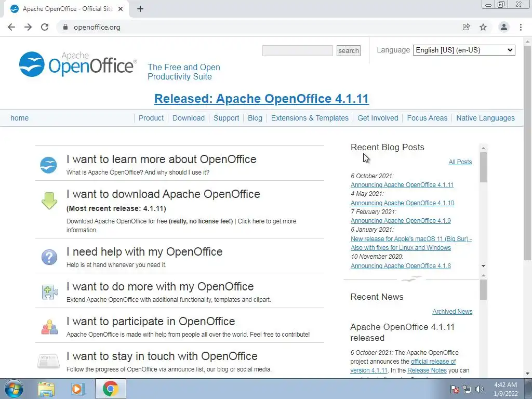The height and width of the screenshot is (399, 532).
Task: Open Windows Media Player from the taskbar
Action: pyautogui.click(x=78, y=389)
